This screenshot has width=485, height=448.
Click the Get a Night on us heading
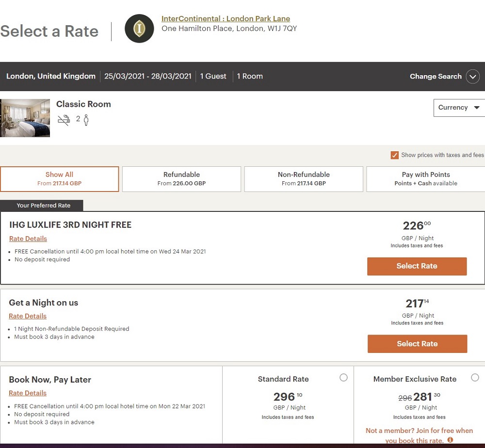click(x=43, y=303)
